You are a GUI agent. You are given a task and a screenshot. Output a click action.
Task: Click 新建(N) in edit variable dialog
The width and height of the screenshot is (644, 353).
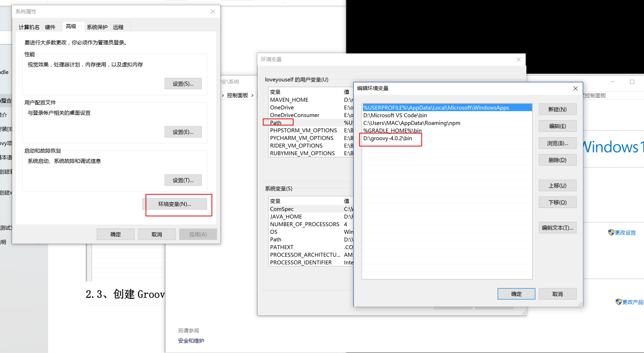tap(557, 109)
